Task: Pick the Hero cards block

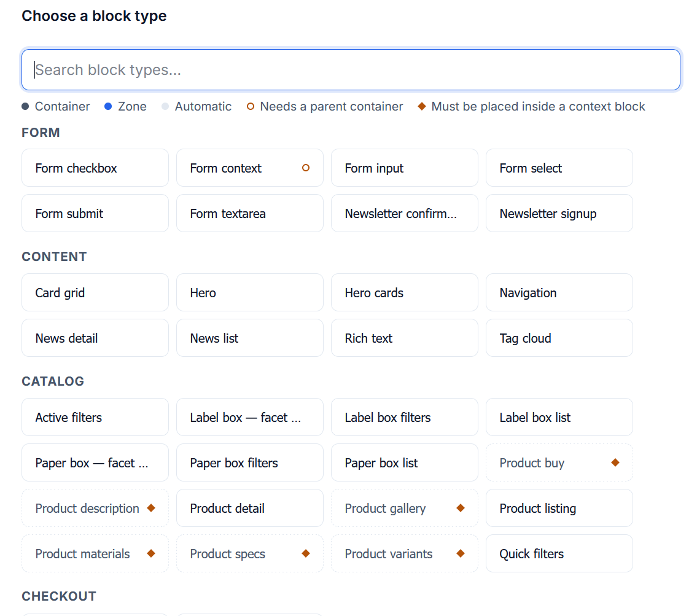Action: coord(405,292)
